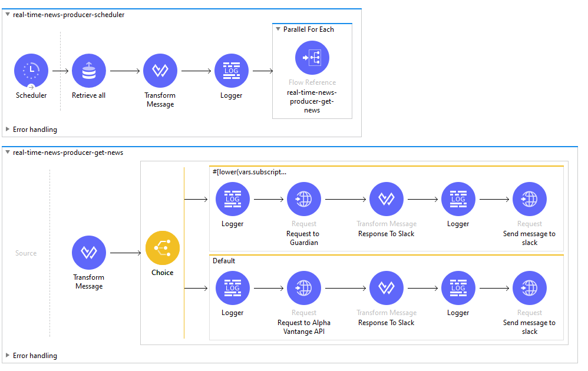Select the Send message to slack in Default branch
This screenshot has height=371, width=588.
click(529, 288)
